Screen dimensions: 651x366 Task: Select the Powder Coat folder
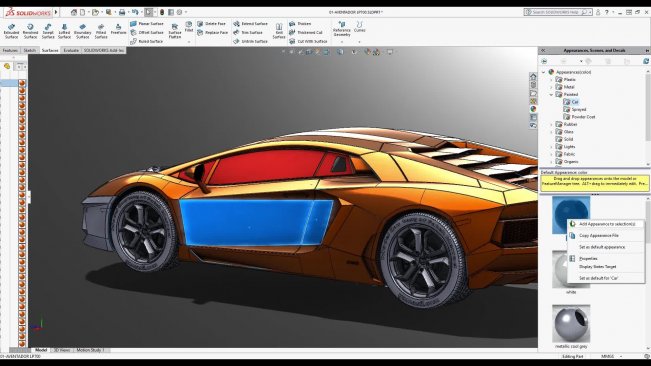point(579,117)
